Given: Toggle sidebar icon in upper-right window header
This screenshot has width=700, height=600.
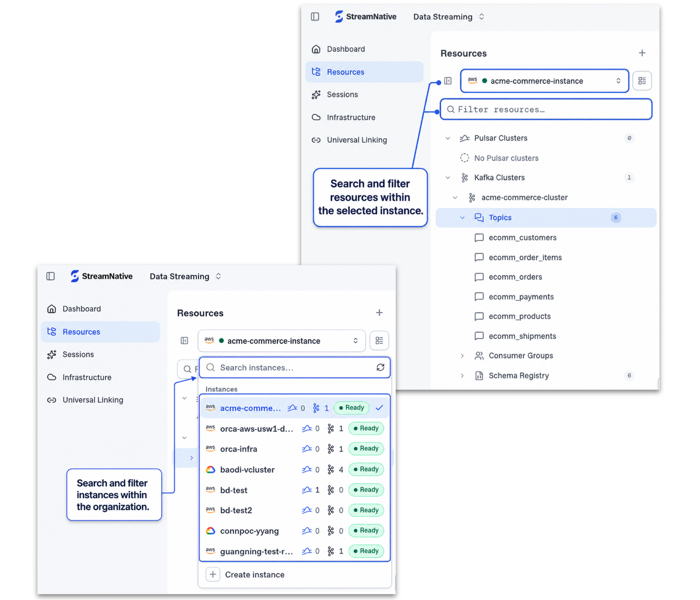Looking at the screenshot, I should (315, 16).
